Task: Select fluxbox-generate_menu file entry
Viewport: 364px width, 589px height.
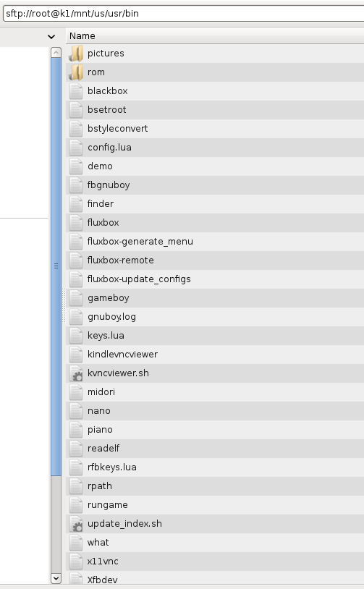Action: 215,241
